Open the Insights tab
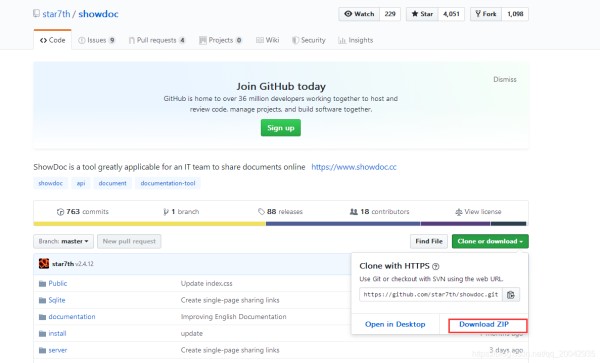Viewport: 600px width, 363px height. point(355,40)
